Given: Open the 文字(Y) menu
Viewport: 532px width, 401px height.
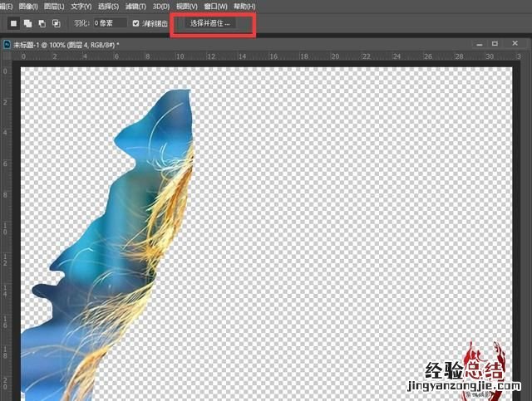Looking at the screenshot, I should point(81,7).
